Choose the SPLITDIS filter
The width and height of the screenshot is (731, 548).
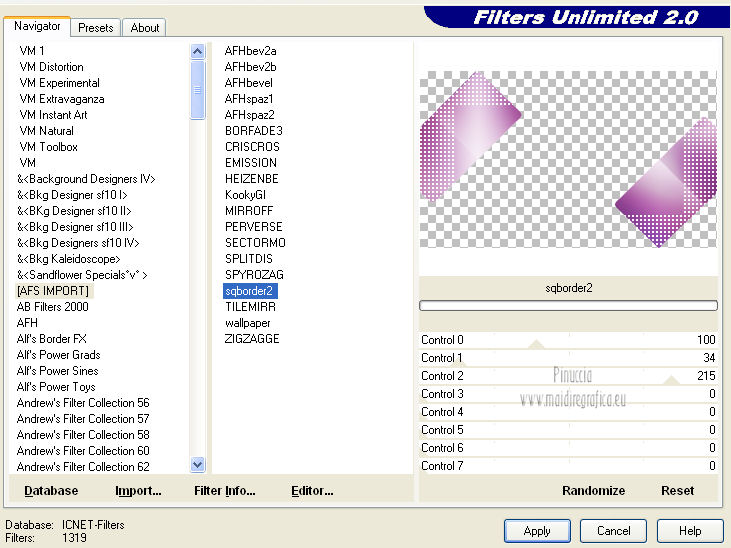pyautogui.click(x=248, y=259)
